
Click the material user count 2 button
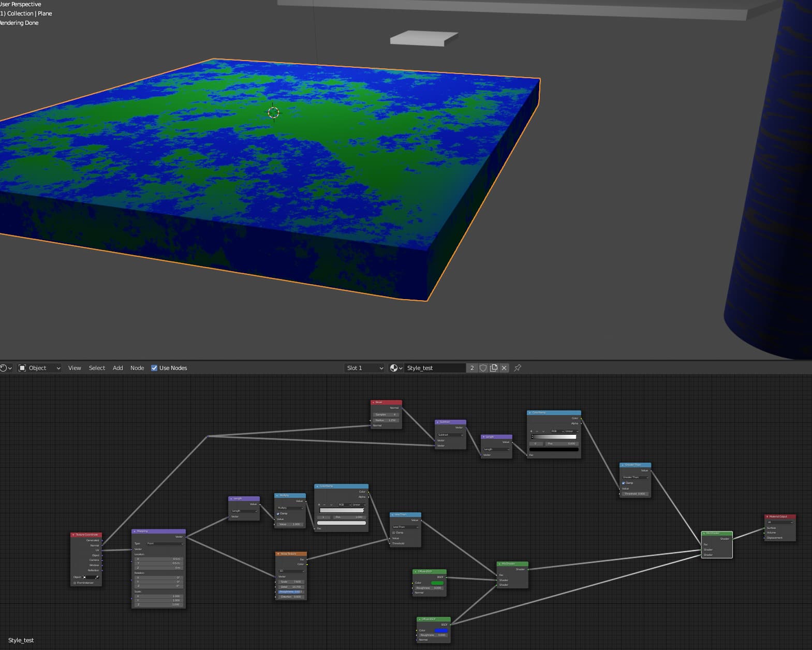click(x=472, y=368)
